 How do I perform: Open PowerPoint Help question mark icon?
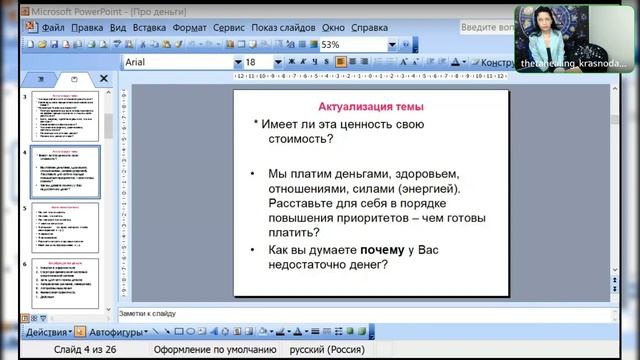click(406, 44)
